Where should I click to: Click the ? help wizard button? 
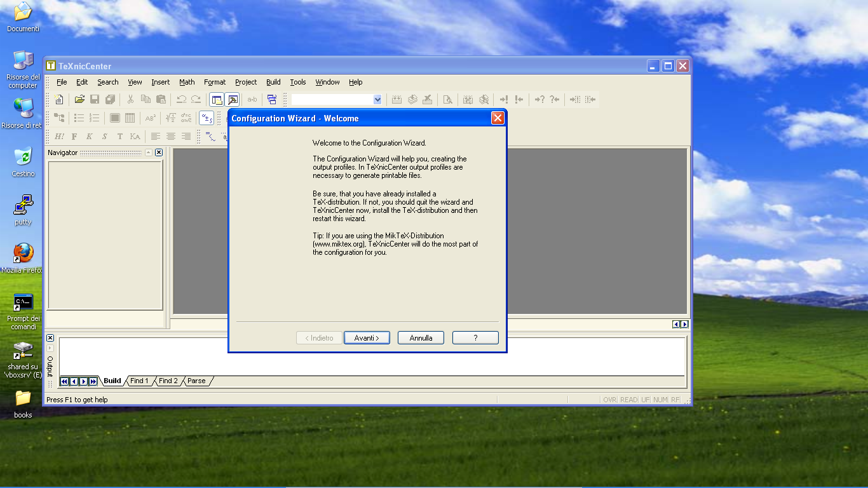tap(475, 338)
